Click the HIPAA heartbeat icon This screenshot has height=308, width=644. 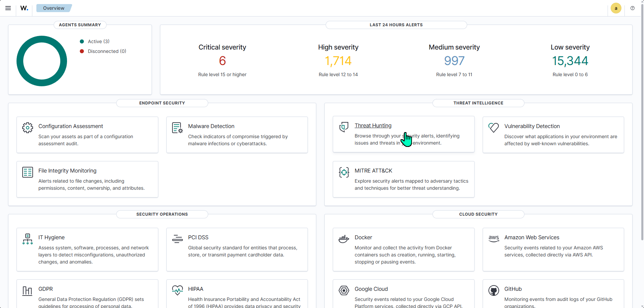tap(178, 290)
